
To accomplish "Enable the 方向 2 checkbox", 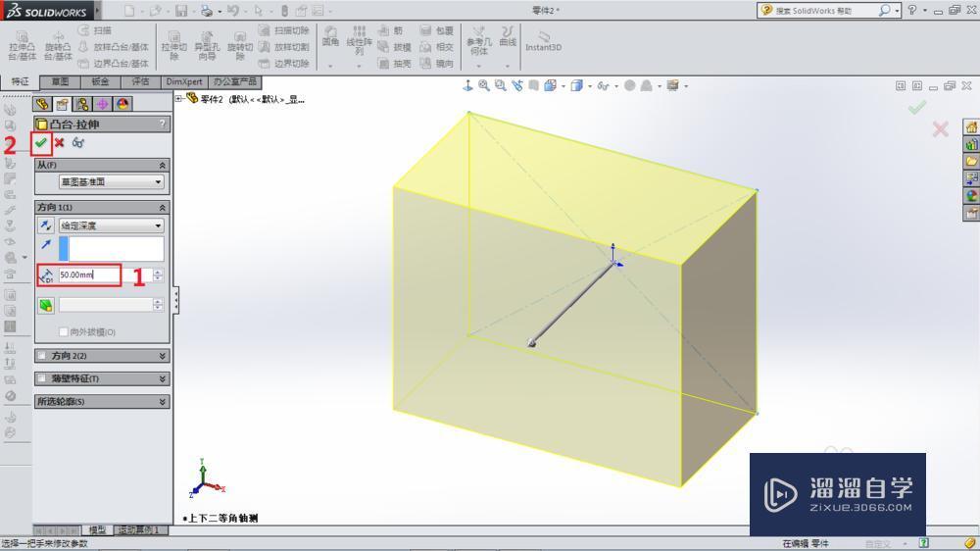I will pos(41,355).
